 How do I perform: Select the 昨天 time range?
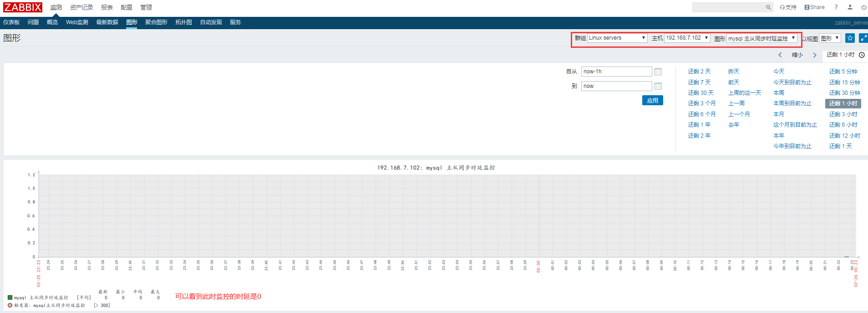pos(734,72)
